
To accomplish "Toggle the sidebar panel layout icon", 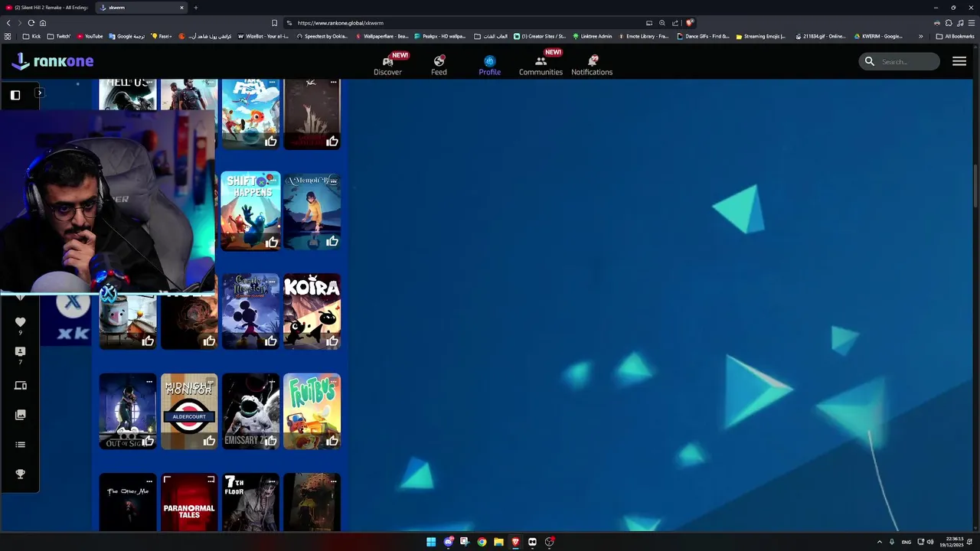I will pos(15,95).
